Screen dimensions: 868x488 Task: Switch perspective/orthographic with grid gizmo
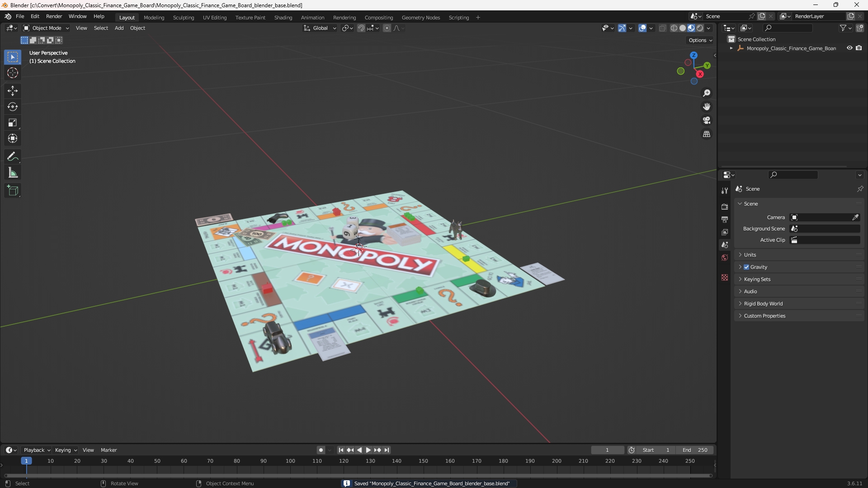coord(707,134)
